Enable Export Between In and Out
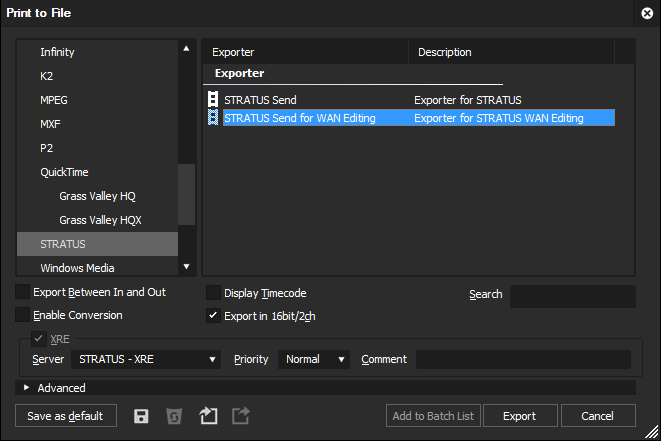The image size is (662, 441). (23, 293)
